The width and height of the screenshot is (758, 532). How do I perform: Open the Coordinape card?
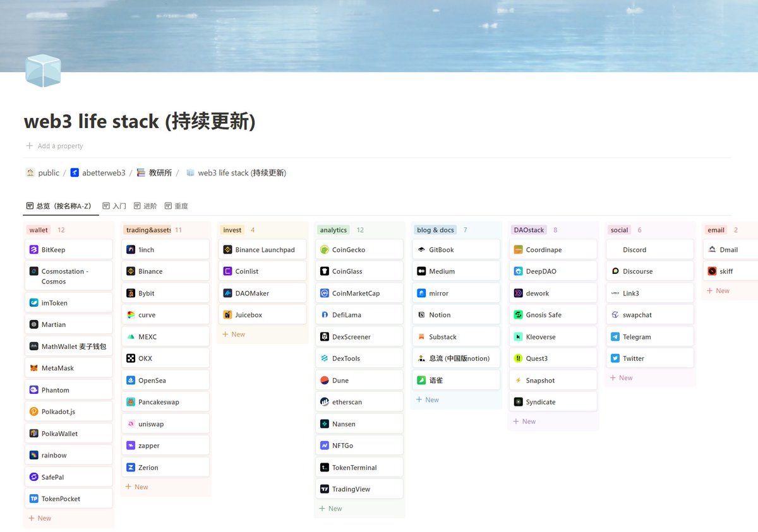(x=553, y=250)
